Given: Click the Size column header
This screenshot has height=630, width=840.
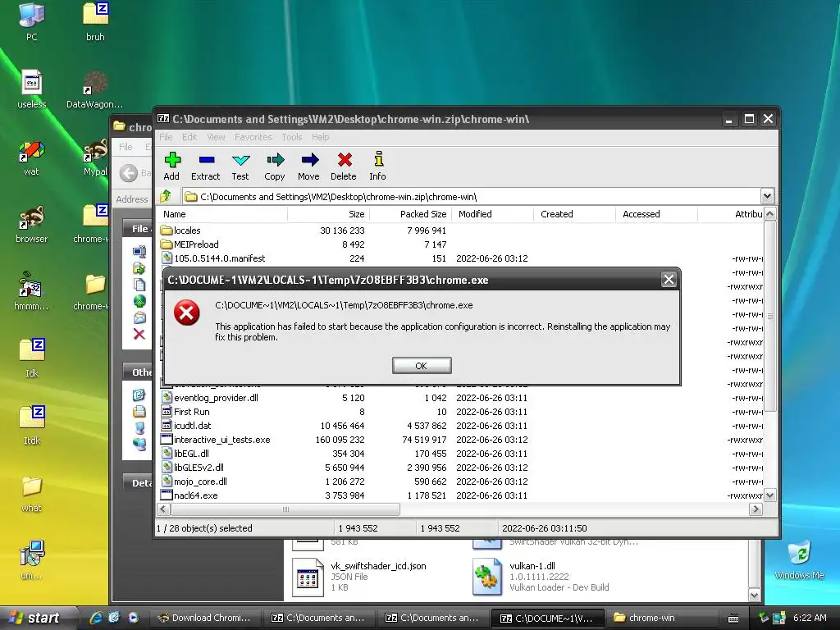Looking at the screenshot, I should tap(328, 214).
